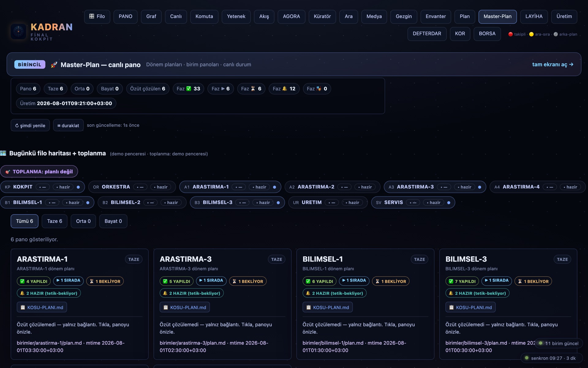Filter panels by Bayat 0
The image size is (588, 368).
tap(113, 221)
